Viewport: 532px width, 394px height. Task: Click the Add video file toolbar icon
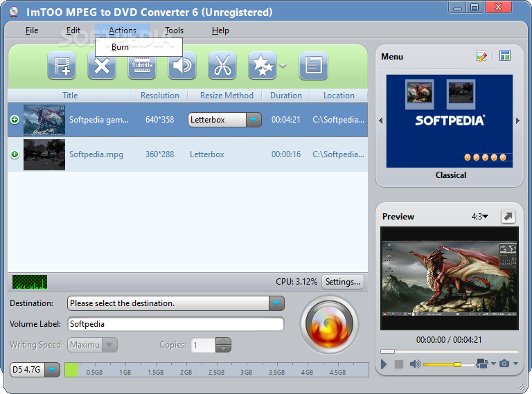62,66
